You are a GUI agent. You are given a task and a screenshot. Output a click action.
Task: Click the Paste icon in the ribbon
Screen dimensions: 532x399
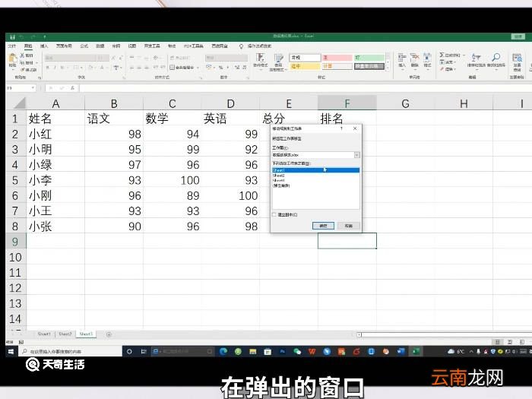[x=13, y=58]
